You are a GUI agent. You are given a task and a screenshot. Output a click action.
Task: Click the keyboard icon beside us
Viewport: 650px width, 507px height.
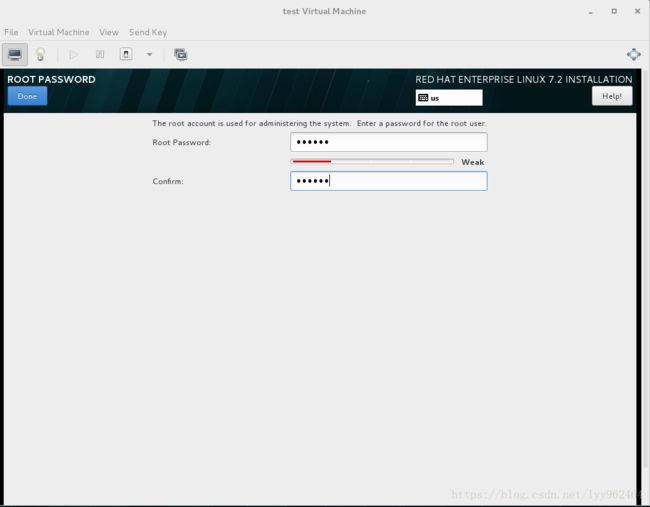click(x=423, y=98)
